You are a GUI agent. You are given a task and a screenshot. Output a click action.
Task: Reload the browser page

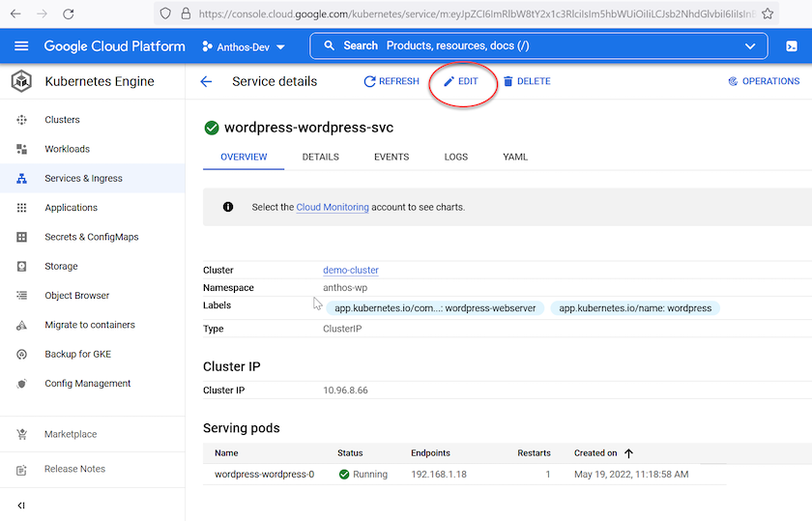pos(68,14)
